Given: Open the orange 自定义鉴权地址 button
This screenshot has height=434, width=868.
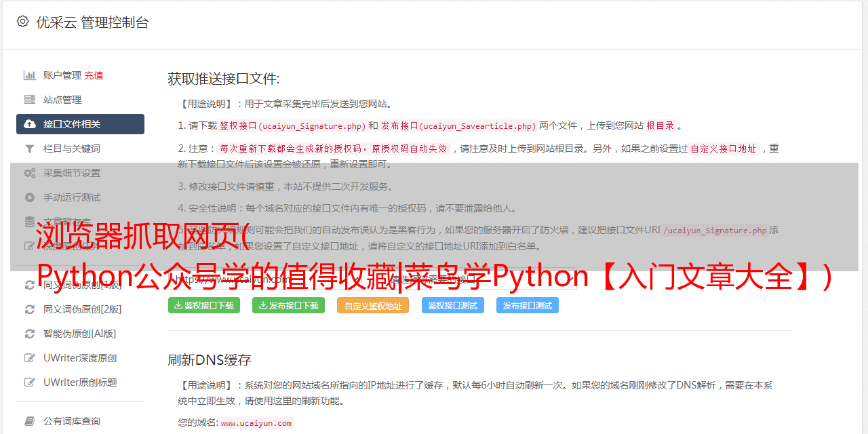Looking at the screenshot, I should coord(373,305).
